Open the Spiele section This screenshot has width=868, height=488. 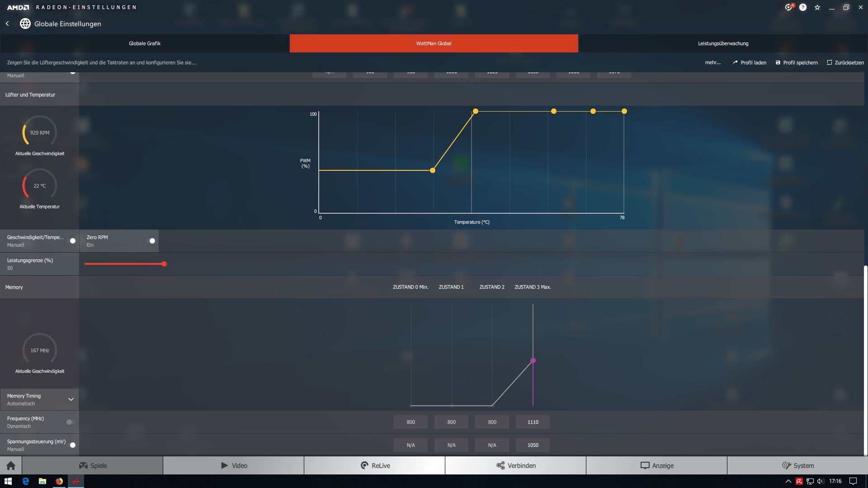pos(93,465)
